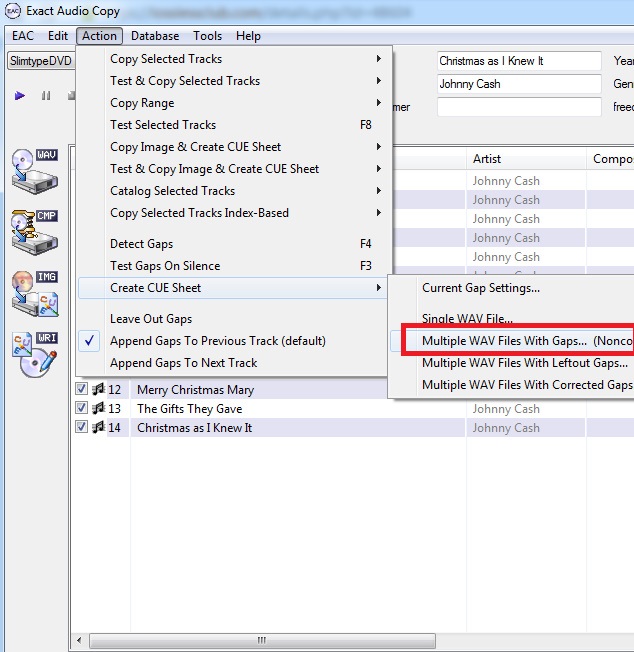Click the play button
The image size is (634, 652).
point(20,96)
